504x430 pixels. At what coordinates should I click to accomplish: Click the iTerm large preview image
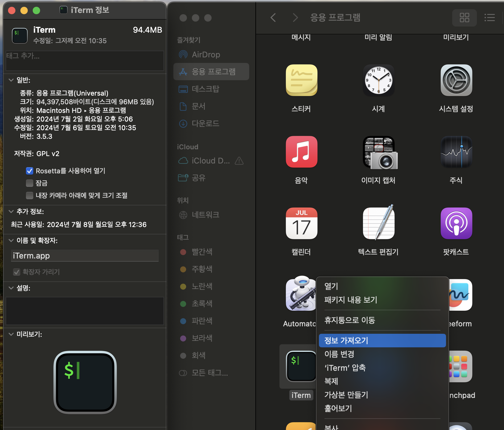tap(85, 382)
